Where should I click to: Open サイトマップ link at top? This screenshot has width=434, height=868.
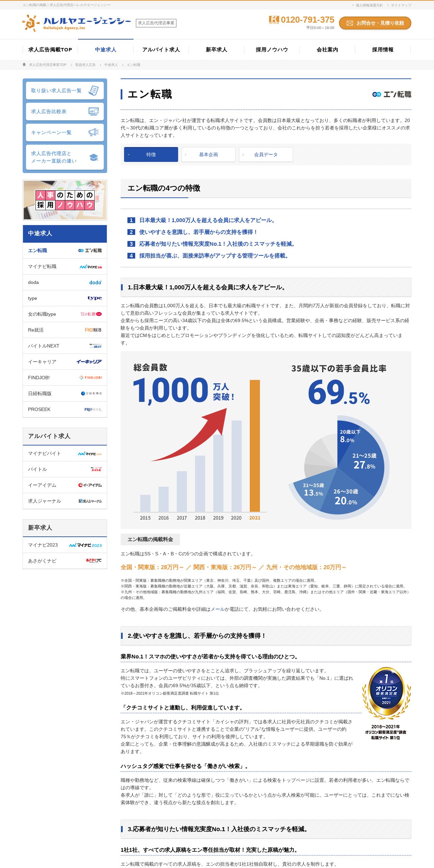click(401, 5)
